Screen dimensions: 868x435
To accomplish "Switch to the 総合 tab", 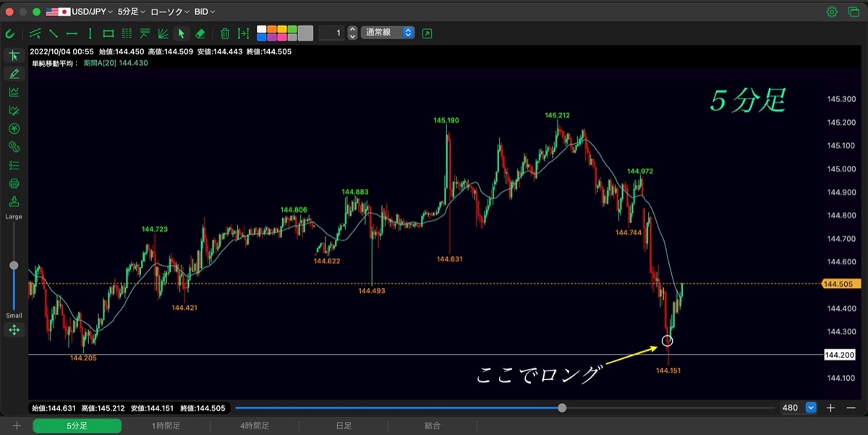I will click(433, 426).
